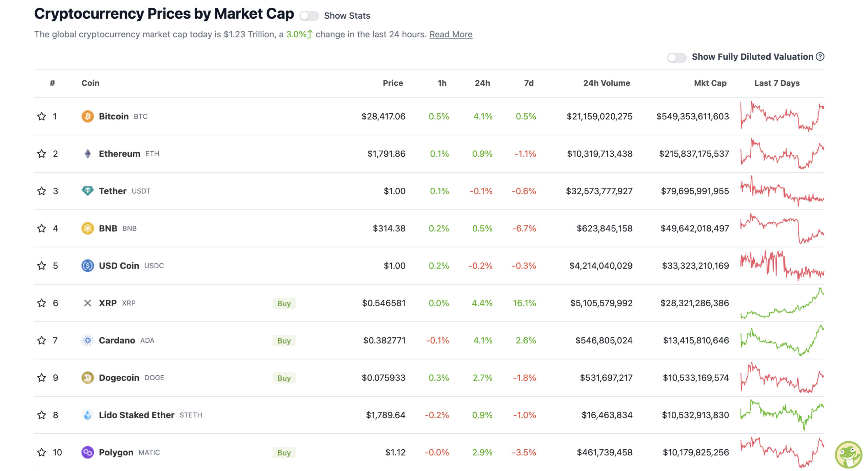
Task: Click Buy button for Polygon
Action: [284, 452]
